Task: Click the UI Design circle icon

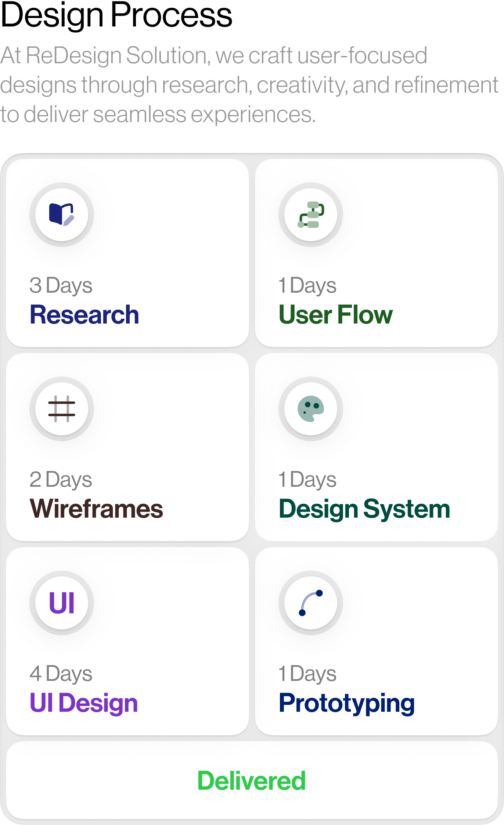Action: coord(62,603)
